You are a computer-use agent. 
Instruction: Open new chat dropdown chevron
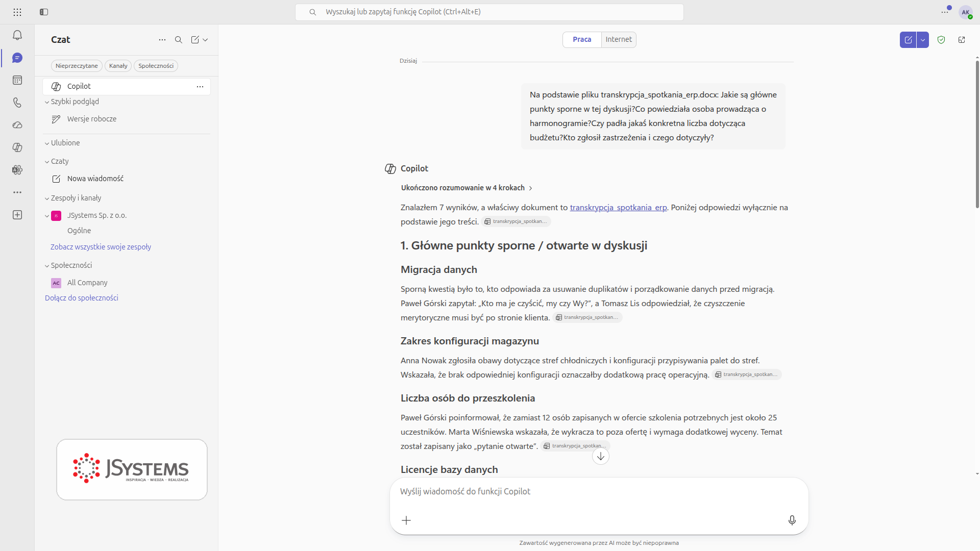pyautogui.click(x=205, y=40)
